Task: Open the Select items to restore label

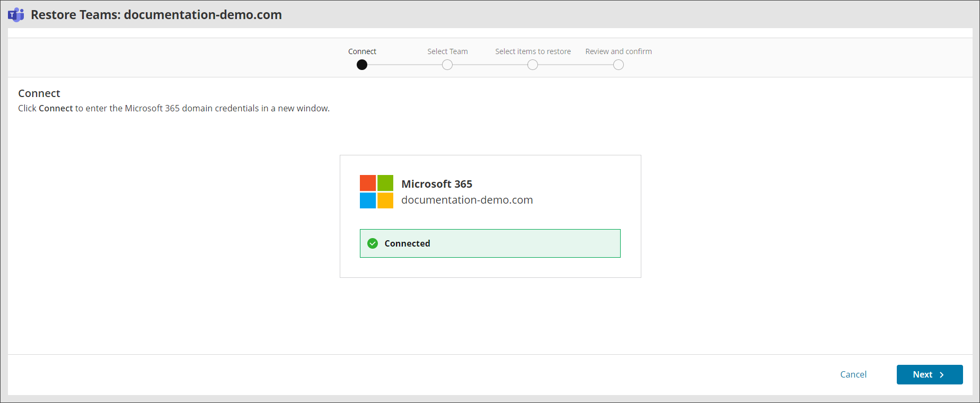Action: [x=533, y=51]
